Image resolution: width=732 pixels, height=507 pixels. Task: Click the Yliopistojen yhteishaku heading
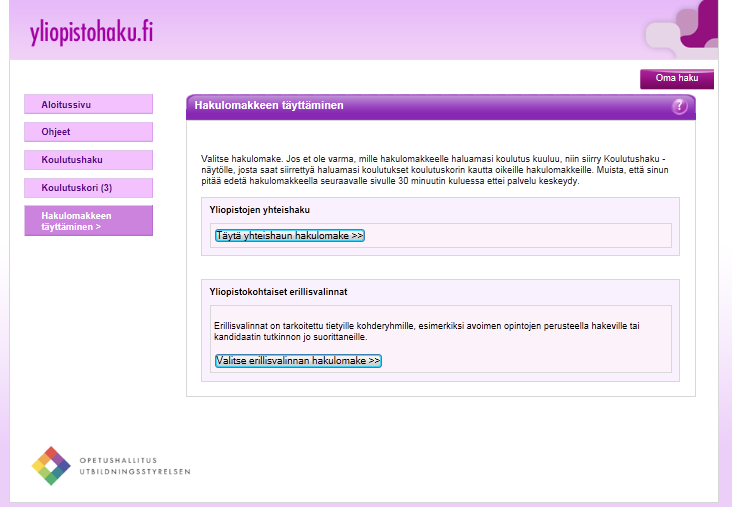[x=260, y=210]
